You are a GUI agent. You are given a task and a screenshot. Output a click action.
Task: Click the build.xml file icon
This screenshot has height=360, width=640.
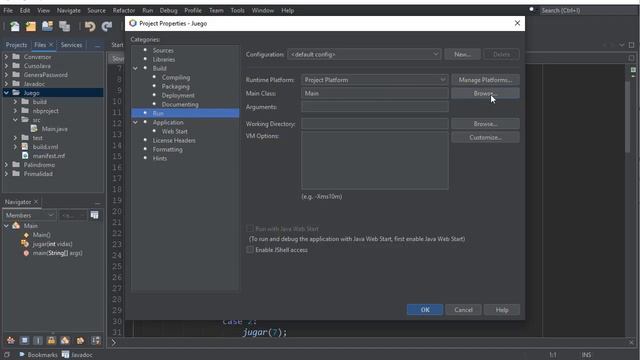[25, 147]
